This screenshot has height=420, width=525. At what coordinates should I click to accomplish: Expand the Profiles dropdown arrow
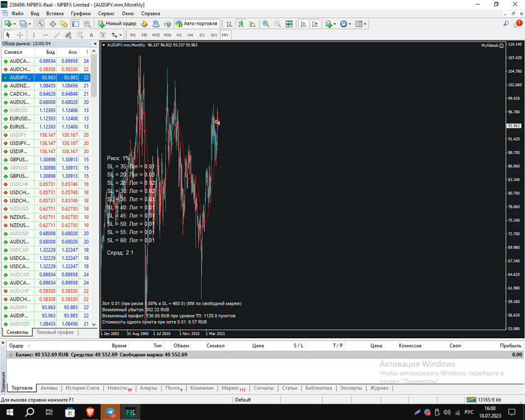point(30,24)
